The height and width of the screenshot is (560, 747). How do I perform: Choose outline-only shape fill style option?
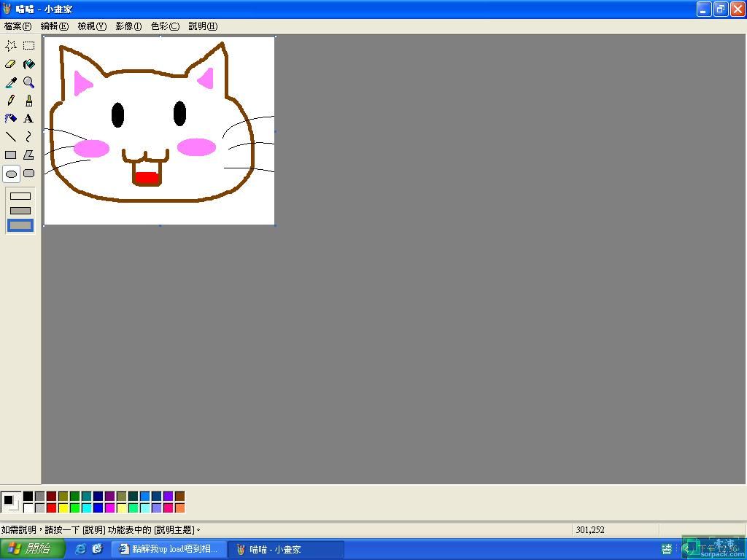[x=20, y=196]
